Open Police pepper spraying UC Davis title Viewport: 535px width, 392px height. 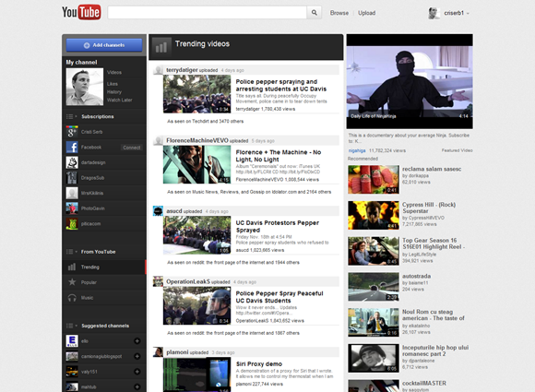(x=281, y=85)
